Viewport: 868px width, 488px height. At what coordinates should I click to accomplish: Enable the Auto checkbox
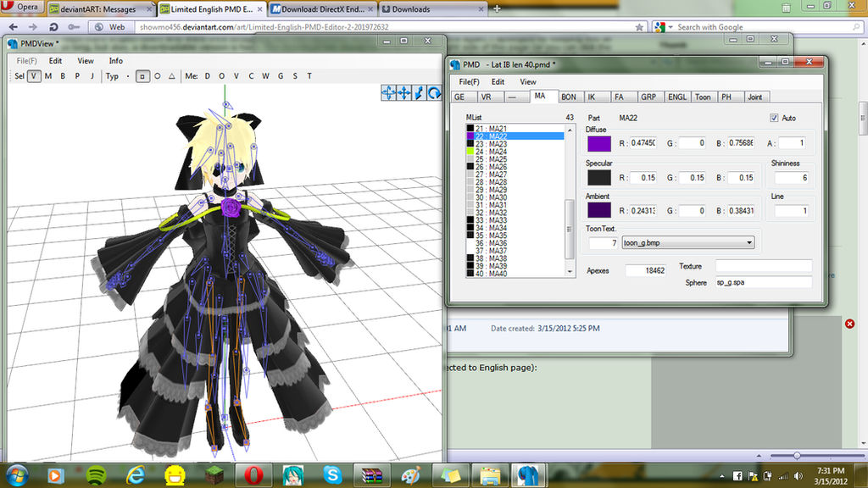774,118
